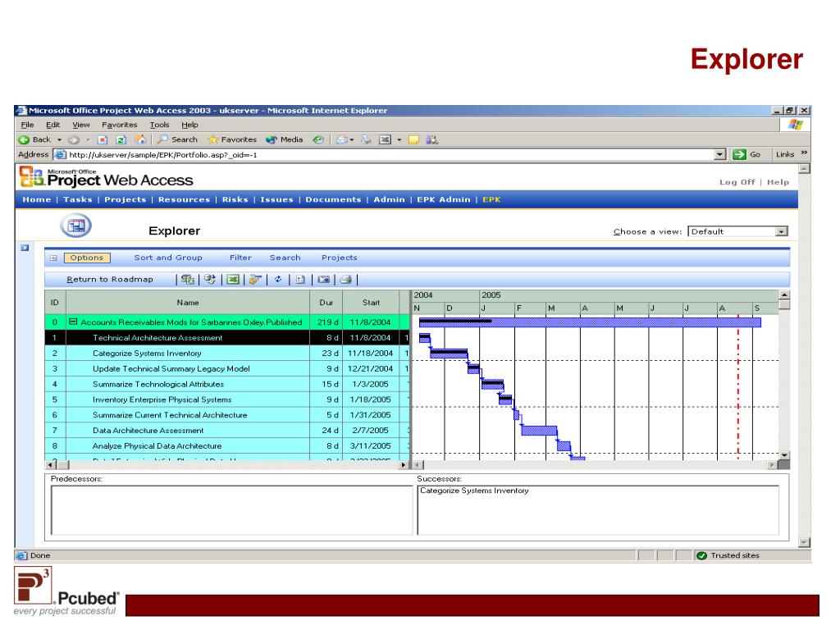Select the Sort and Group tab
Screen dimensions: 840x630
(168, 258)
